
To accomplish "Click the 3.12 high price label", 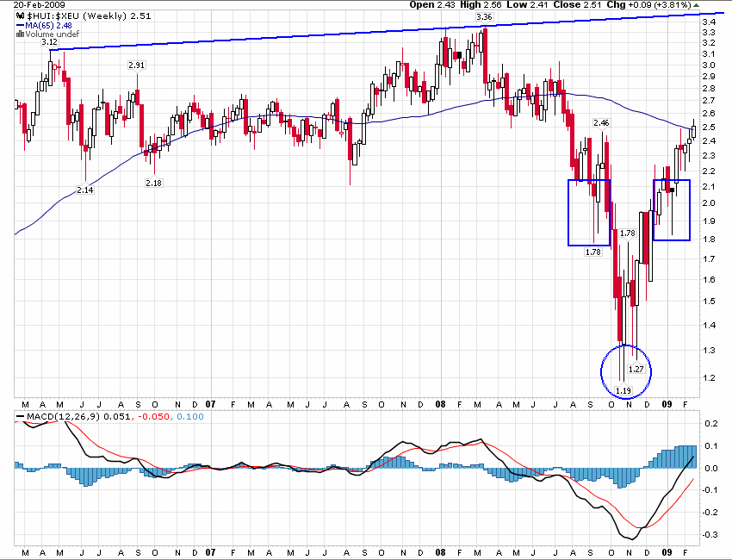I will tap(49, 42).
